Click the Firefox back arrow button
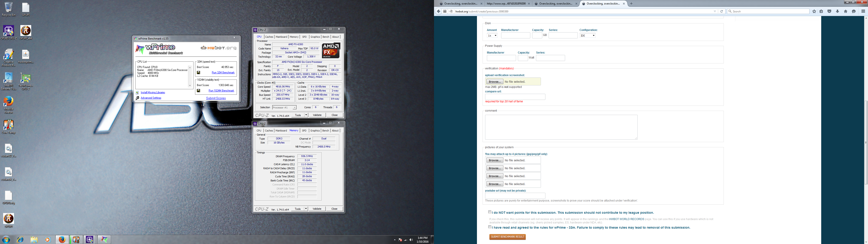The width and height of the screenshot is (868, 244). tap(438, 12)
